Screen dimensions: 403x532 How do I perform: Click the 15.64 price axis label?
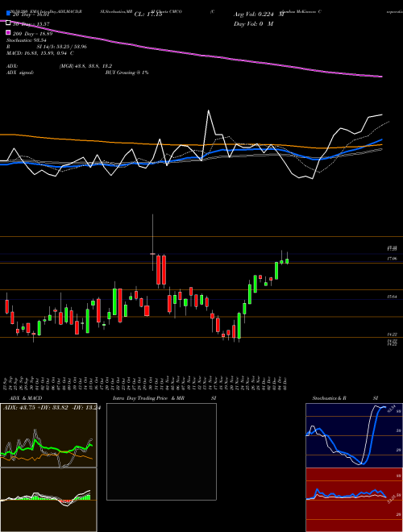tap(392, 297)
